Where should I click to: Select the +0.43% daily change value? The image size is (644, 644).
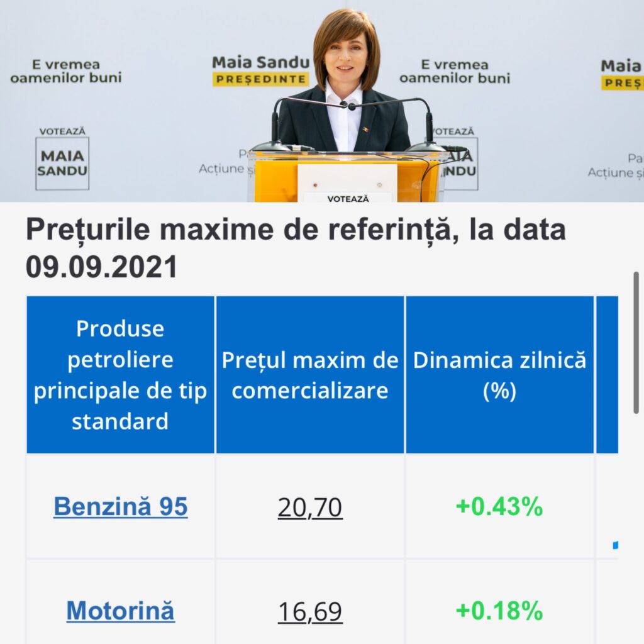click(499, 507)
